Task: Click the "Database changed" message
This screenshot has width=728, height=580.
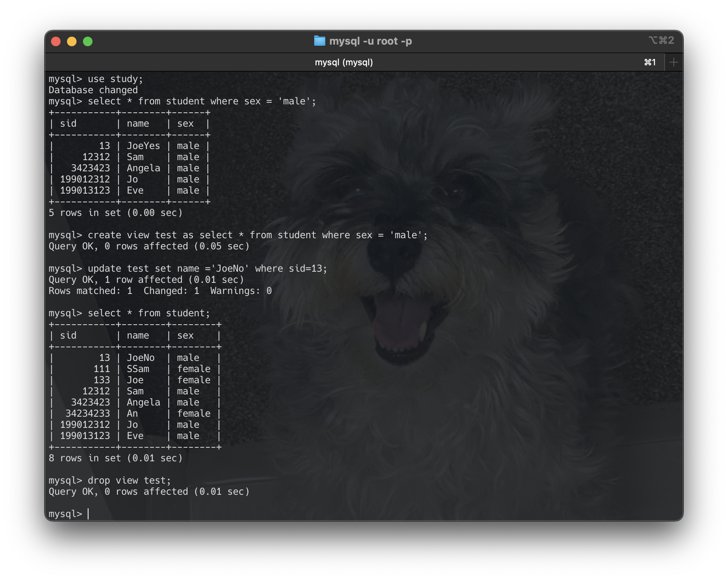Action: [93, 90]
